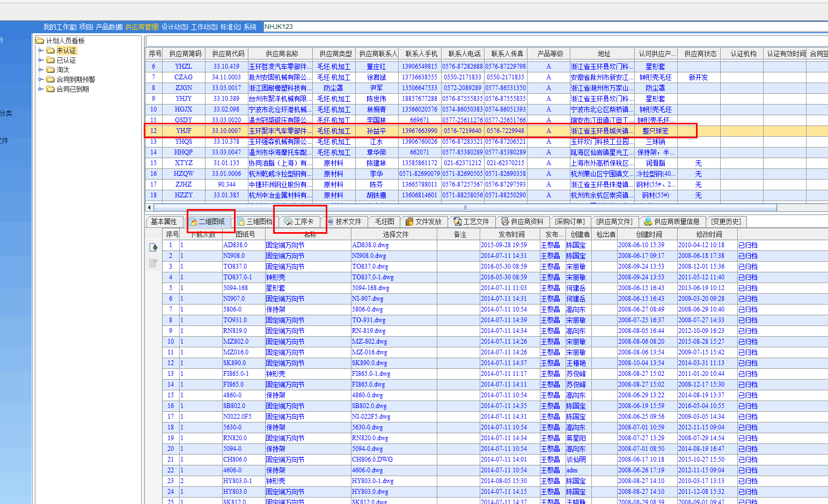This screenshot has width=828, height=504.
Task: Open the 产品数据 menu
Action: click(x=109, y=27)
